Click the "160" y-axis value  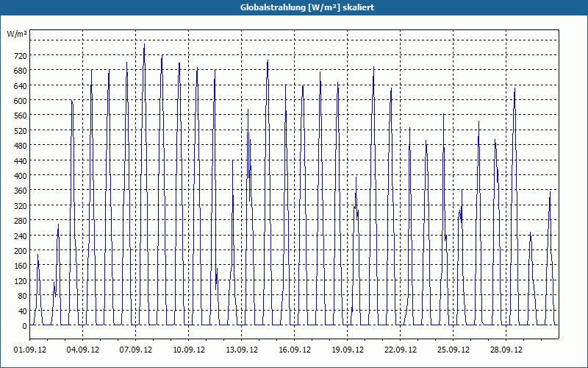pyautogui.click(x=21, y=266)
